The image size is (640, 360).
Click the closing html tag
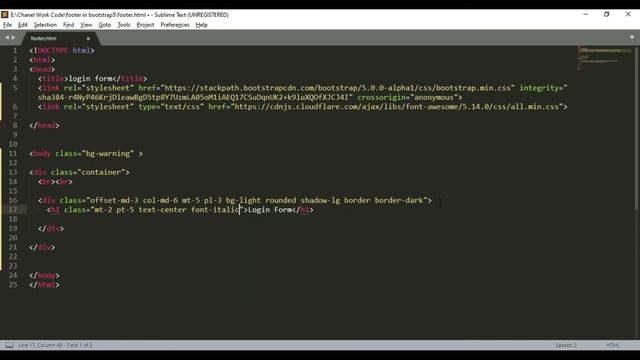(x=44, y=285)
